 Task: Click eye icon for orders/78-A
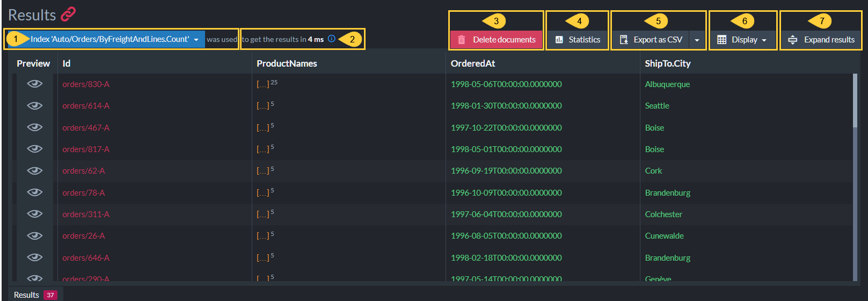click(x=35, y=192)
